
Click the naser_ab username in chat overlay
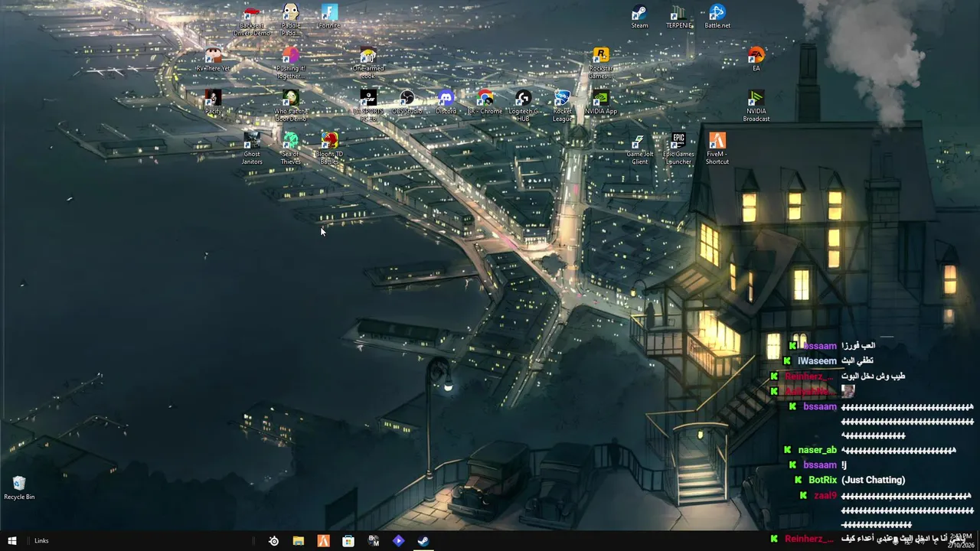[817, 450]
